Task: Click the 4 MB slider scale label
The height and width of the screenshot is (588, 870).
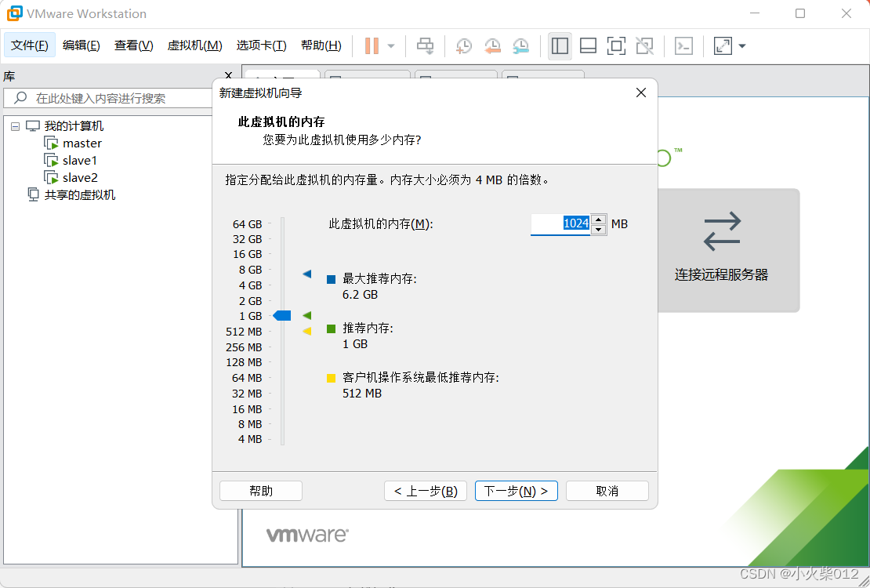Action: point(250,439)
